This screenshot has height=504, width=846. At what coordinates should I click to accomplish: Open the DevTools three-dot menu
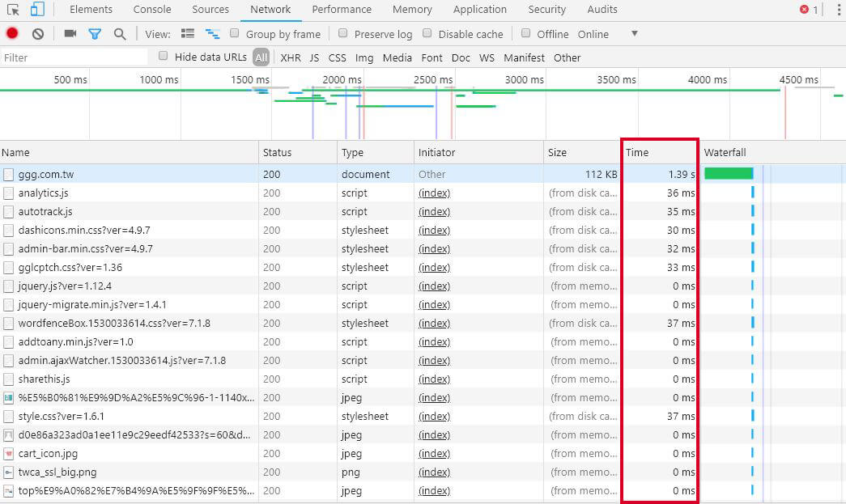(839, 10)
